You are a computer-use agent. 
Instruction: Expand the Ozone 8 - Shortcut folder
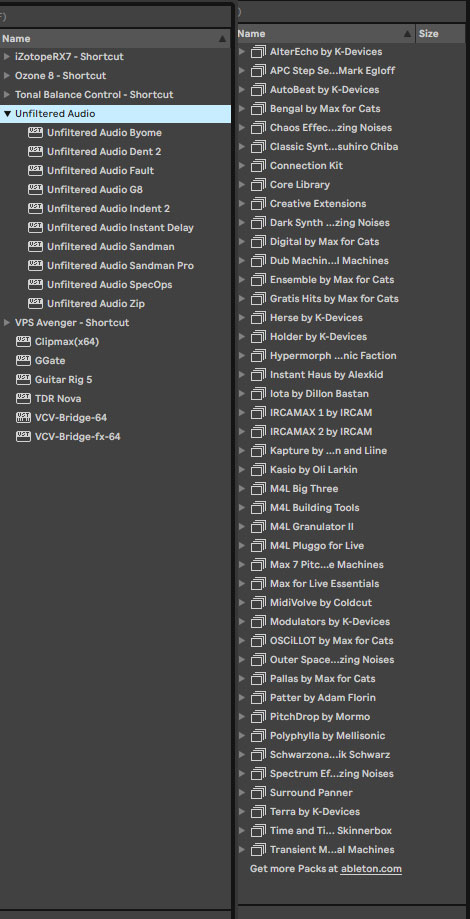[x=7, y=76]
